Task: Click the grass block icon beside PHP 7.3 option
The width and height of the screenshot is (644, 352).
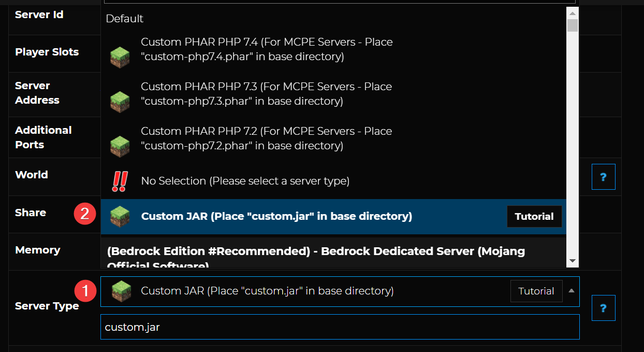Action: pyautogui.click(x=120, y=102)
